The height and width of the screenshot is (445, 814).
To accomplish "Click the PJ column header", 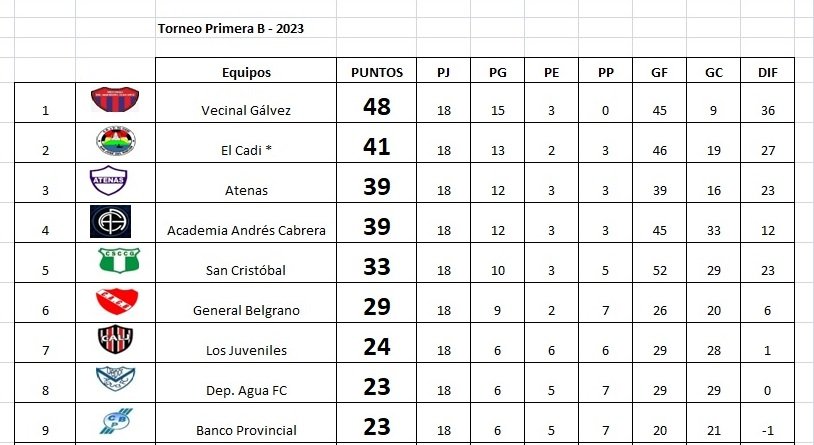I will 443,72.
